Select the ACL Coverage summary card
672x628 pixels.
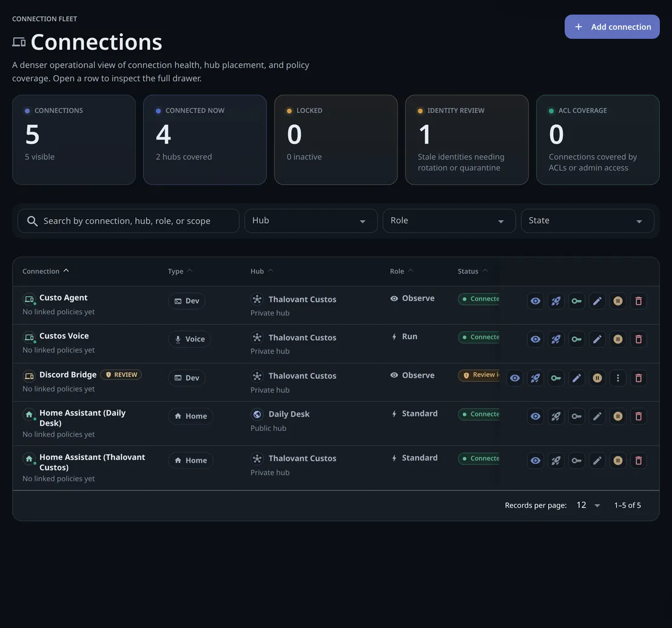597,140
